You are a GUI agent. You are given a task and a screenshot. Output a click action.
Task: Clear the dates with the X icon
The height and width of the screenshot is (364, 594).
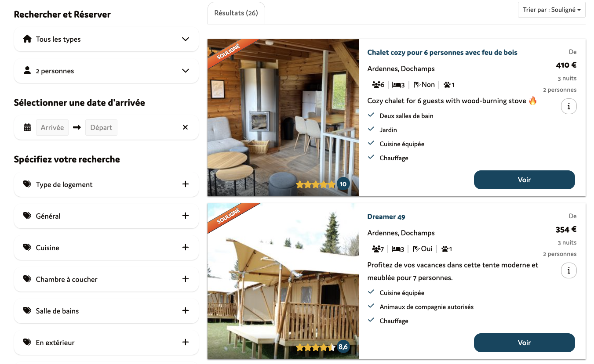click(185, 127)
